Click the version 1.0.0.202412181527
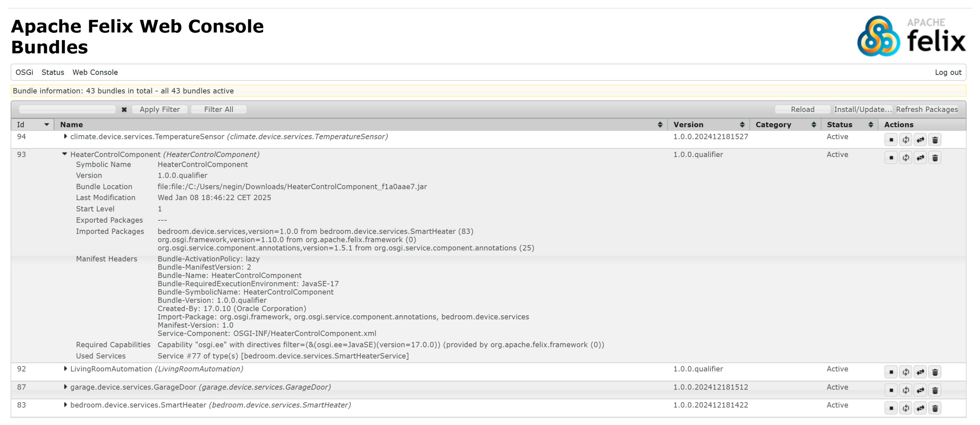The image size is (980, 425). coord(711,137)
